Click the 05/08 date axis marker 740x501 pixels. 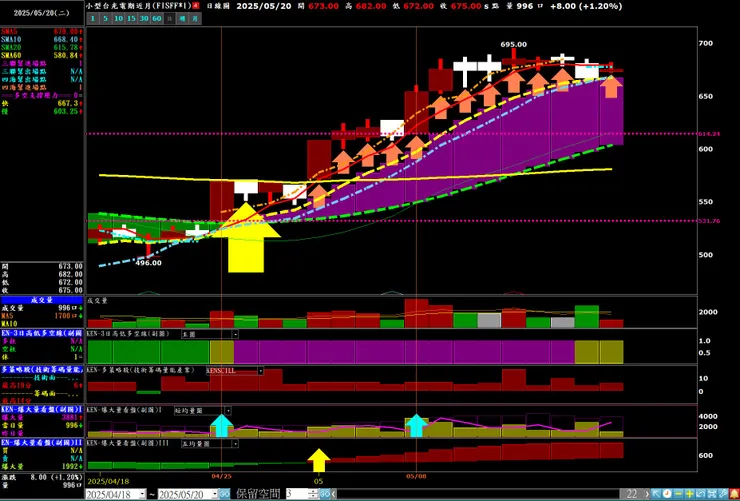coord(416,476)
